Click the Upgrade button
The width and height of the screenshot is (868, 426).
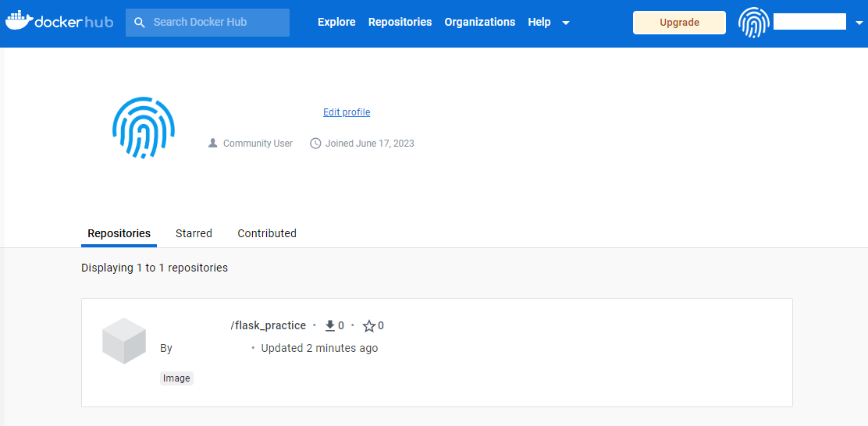(x=679, y=23)
